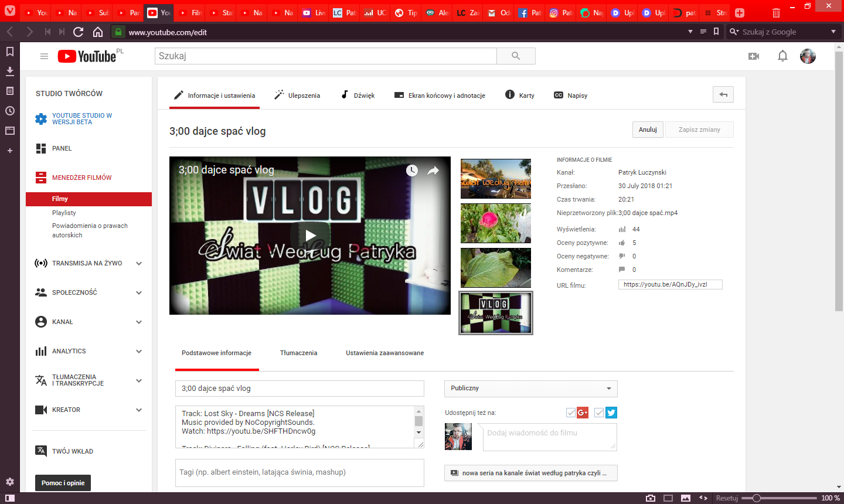Screen dimensions: 844x504
Task: Select the green leaf thumbnail
Action: [496, 268]
